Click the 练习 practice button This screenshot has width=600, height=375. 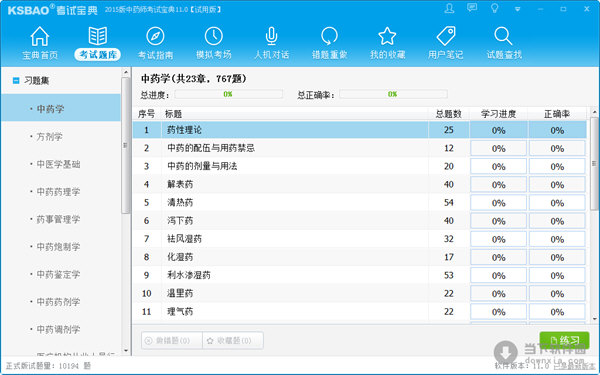point(564,340)
